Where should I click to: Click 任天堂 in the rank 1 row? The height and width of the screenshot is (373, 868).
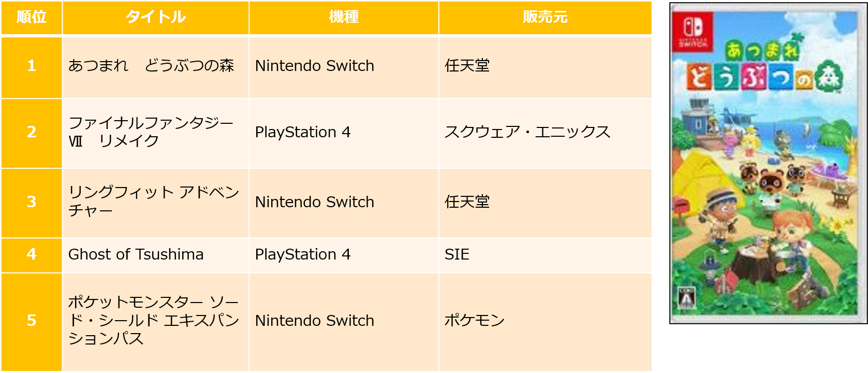click(x=467, y=66)
